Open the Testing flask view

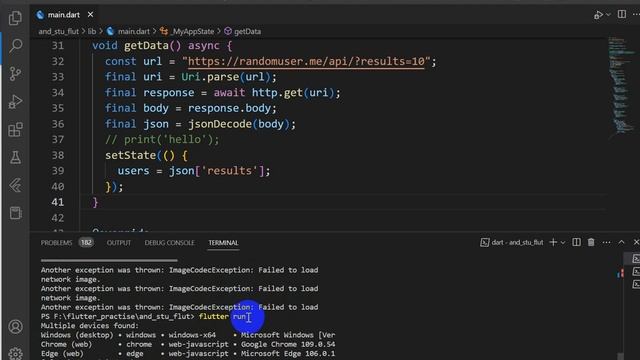(15, 157)
